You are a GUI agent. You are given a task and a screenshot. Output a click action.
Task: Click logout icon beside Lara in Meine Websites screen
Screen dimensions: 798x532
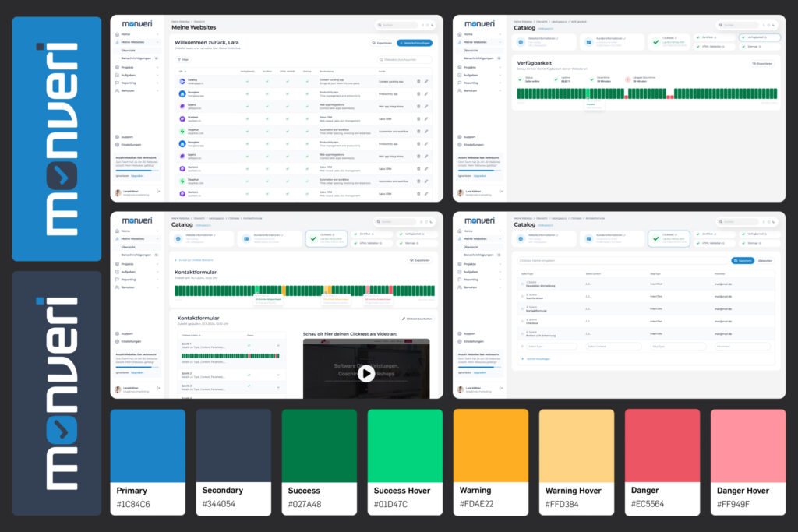[x=158, y=192]
